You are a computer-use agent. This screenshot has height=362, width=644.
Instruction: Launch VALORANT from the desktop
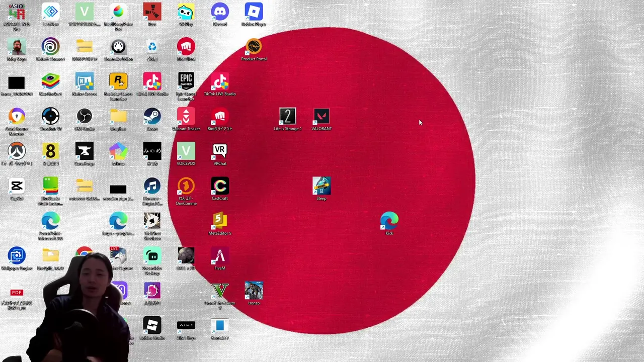pyautogui.click(x=321, y=117)
